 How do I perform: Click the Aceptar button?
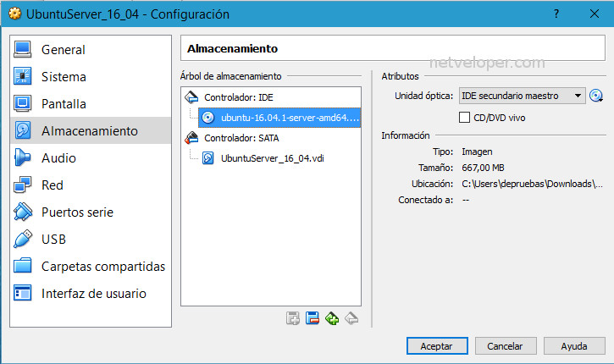tap(437, 346)
